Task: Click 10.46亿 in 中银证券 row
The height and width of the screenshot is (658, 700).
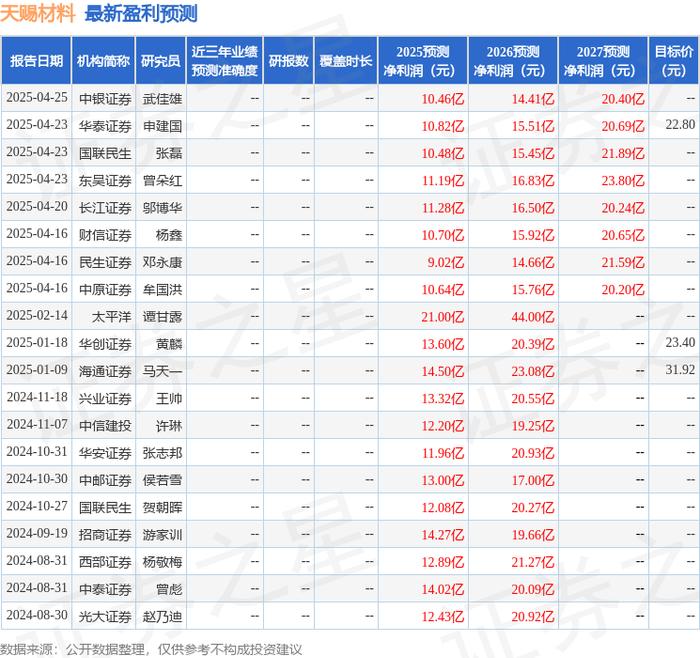Action: click(443, 99)
